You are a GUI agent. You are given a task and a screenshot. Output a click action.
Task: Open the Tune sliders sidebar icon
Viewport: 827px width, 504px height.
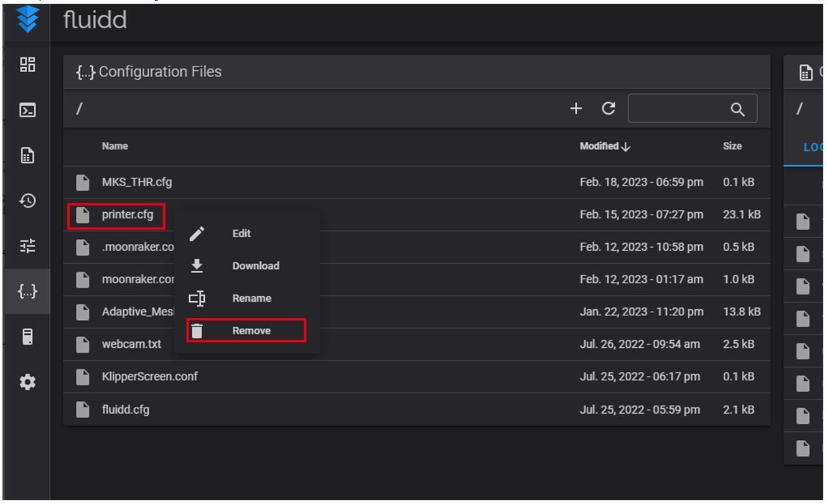tap(27, 246)
